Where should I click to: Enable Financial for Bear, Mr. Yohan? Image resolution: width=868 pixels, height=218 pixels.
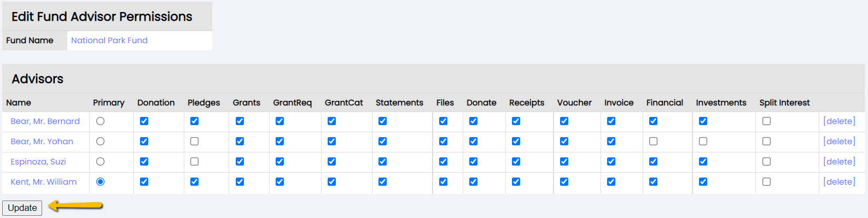click(653, 142)
